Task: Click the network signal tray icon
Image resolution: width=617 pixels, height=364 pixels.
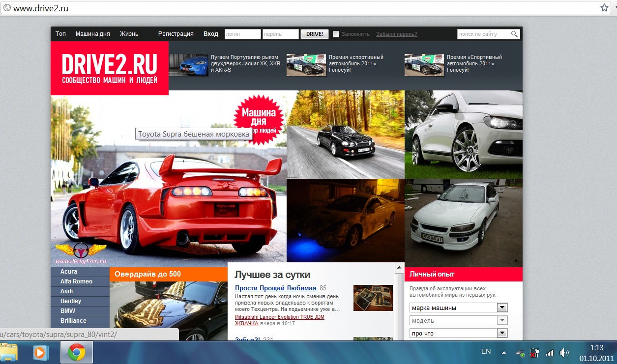Action: [x=550, y=352]
